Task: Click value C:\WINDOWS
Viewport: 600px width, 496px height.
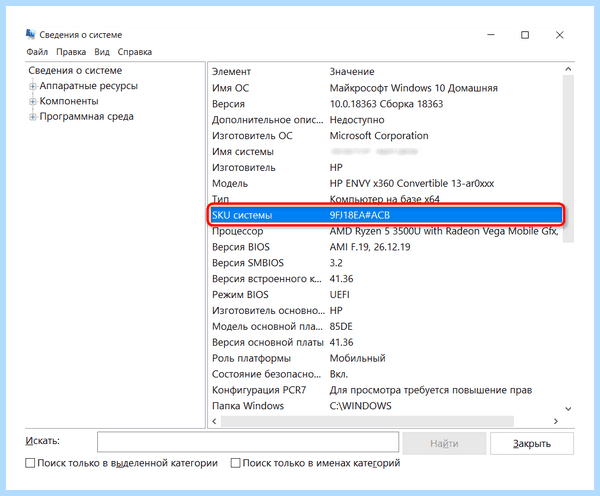Action: (x=360, y=406)
